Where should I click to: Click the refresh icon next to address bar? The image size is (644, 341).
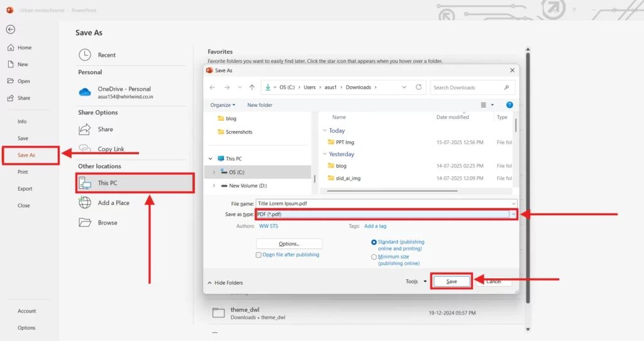pos(419,87)
